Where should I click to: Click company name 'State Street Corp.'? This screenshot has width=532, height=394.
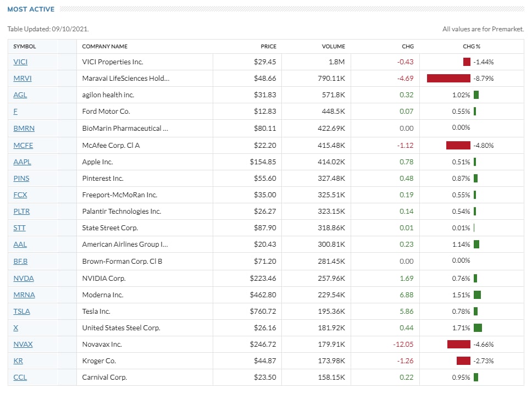tap(110, 227)
